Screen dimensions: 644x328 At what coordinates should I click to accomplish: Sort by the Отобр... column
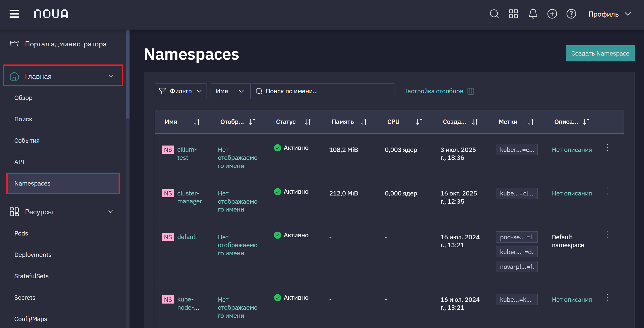point(252,122)
